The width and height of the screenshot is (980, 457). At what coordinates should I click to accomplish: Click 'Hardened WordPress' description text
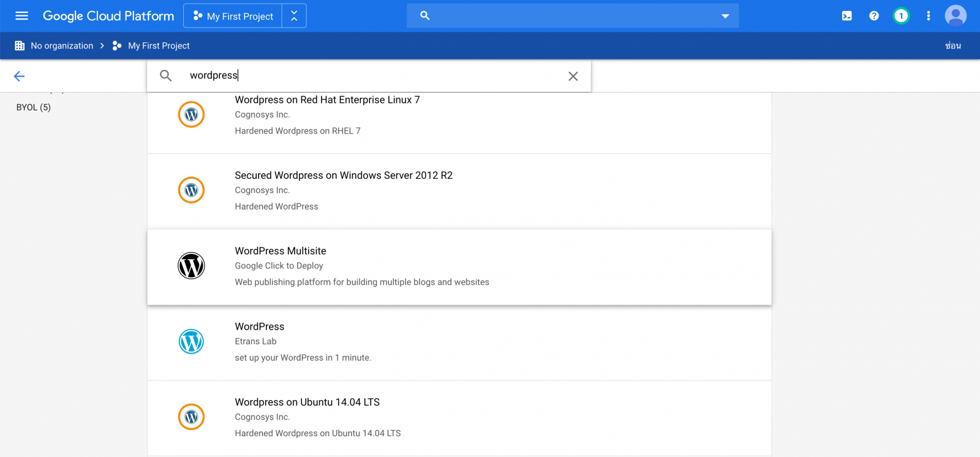[x=276, y=206]
